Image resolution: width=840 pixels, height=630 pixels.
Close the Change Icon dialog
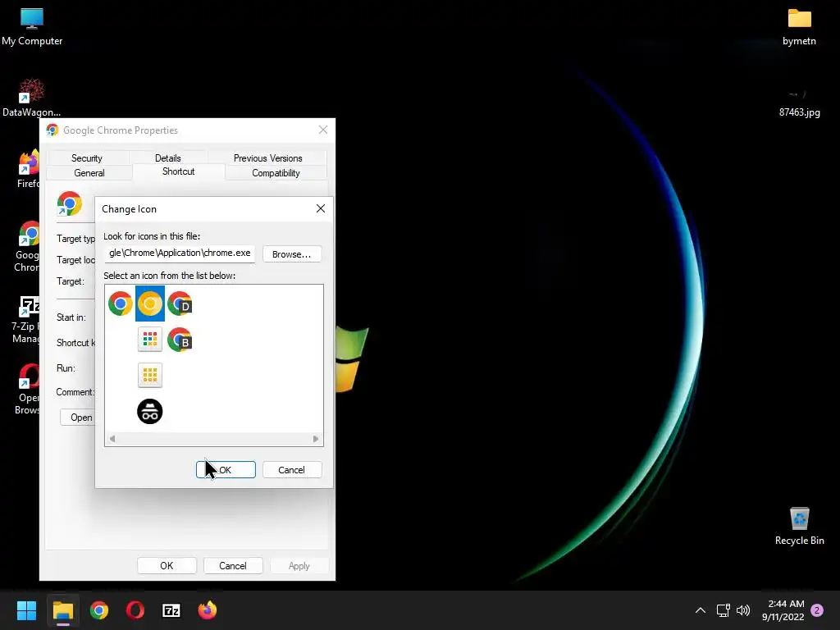click(321, 208)
